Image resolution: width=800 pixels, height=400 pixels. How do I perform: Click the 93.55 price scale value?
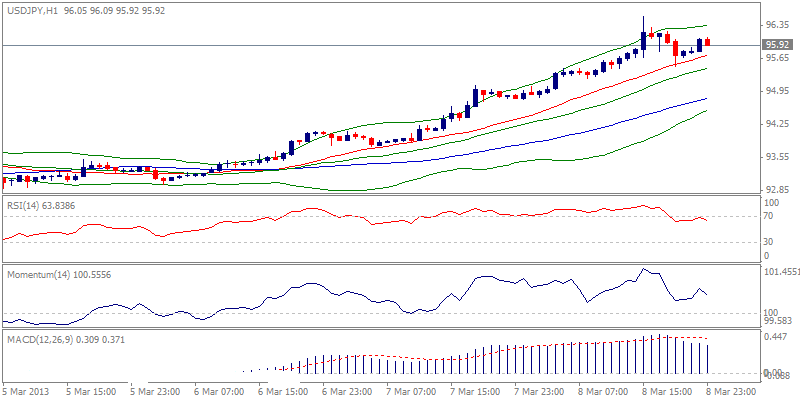pyautogui.click(x=777, y=157)
